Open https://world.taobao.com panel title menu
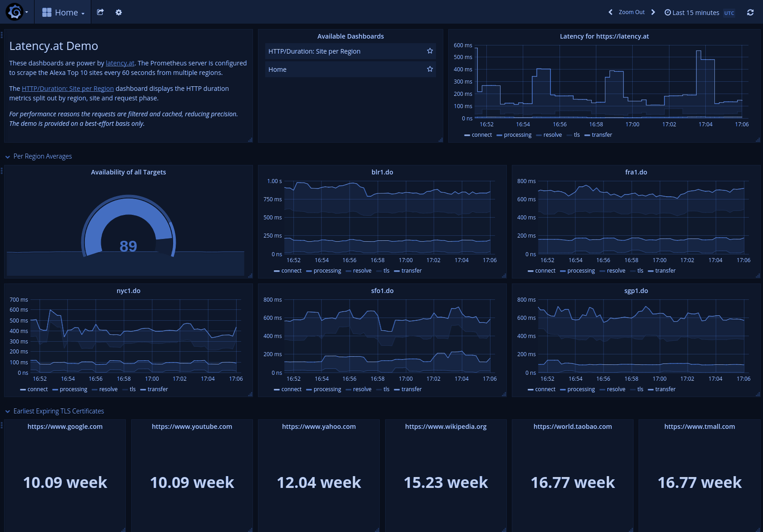Image resolution: width=763 pixels, height=532 pixels. click(573, 427)
